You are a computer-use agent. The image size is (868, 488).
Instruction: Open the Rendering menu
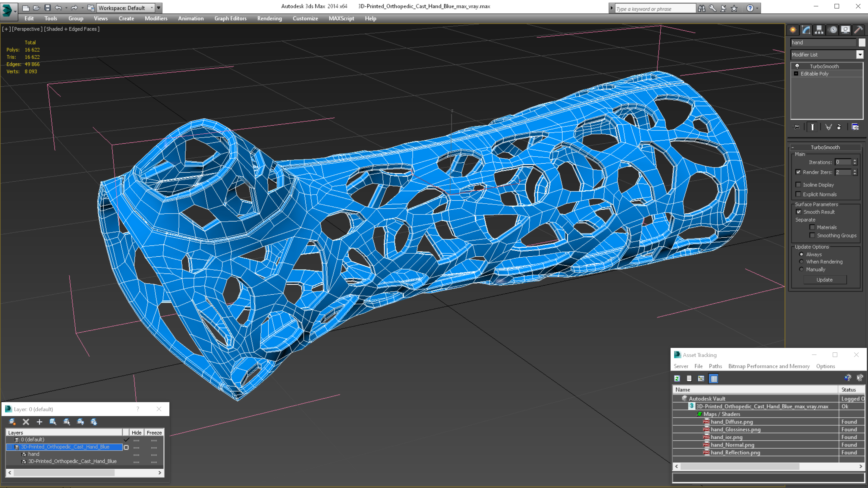click(x=269, y=18)
